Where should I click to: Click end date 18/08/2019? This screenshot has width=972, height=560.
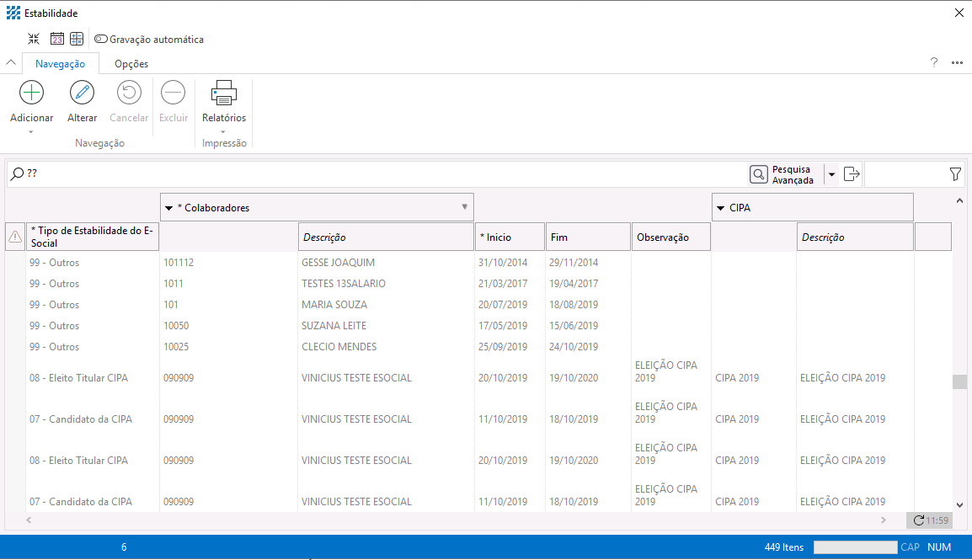pyautogui.click(x=574, y=305)
